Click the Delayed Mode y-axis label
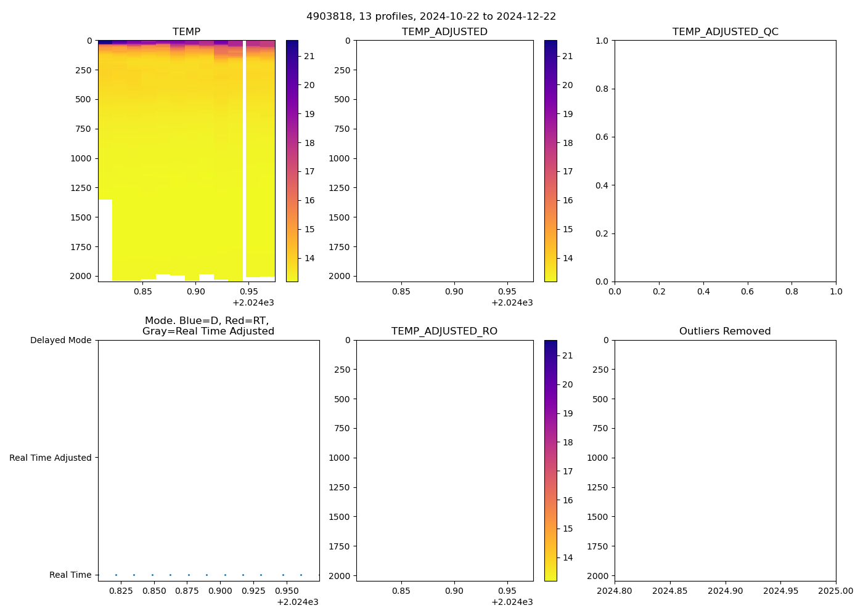Image resolution: width=863 pixels, height=616 pixels. (x=60, y=341)
